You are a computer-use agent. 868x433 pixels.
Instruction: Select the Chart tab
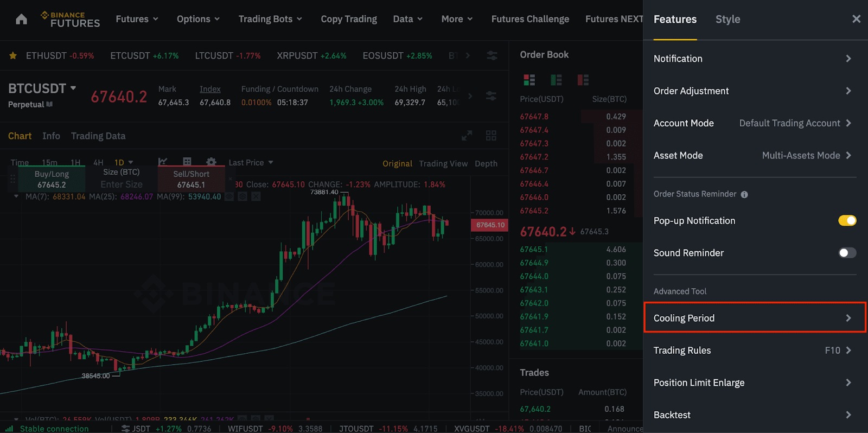click(x=20, y=136)
